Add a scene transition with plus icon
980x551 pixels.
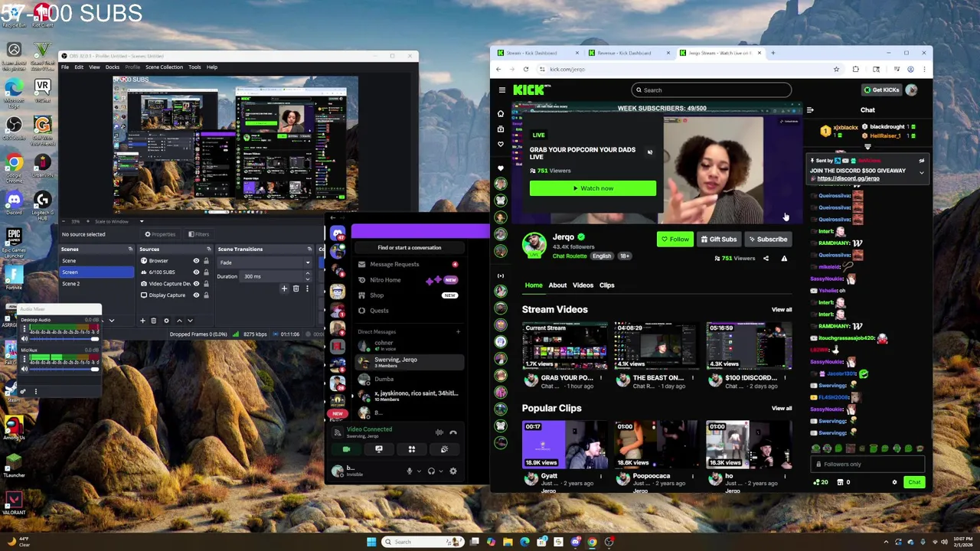click(284, 289)
